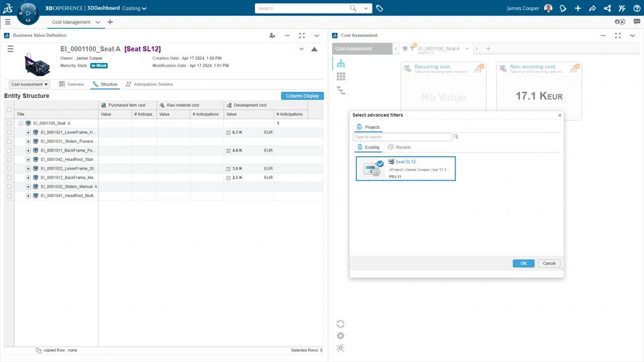Image resolution: width=644 pixels, height=362 pixels.
Task: Open the Costing dashboard dropdown
Action: tap(134, 8)
